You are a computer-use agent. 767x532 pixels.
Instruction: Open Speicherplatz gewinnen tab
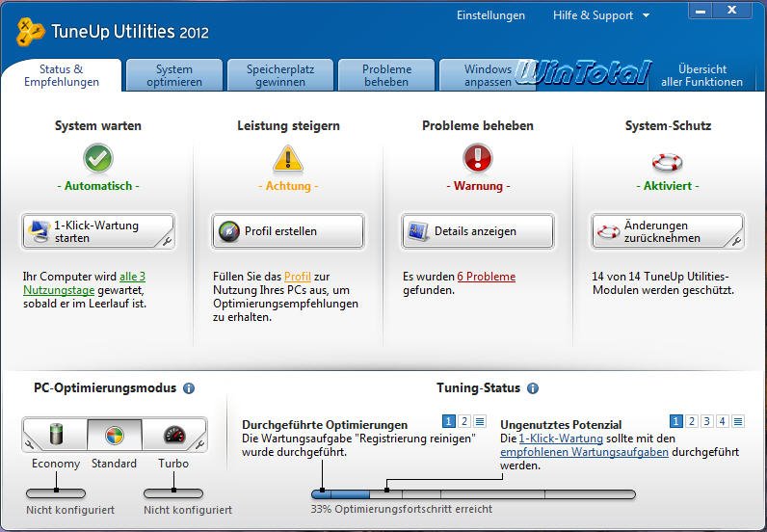(x=280, y=75)
